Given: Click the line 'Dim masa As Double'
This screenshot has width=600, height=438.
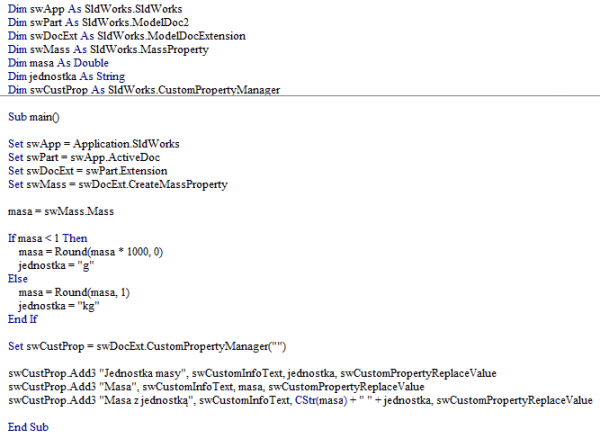Looking at the screenshot, I should coord(58,63).
